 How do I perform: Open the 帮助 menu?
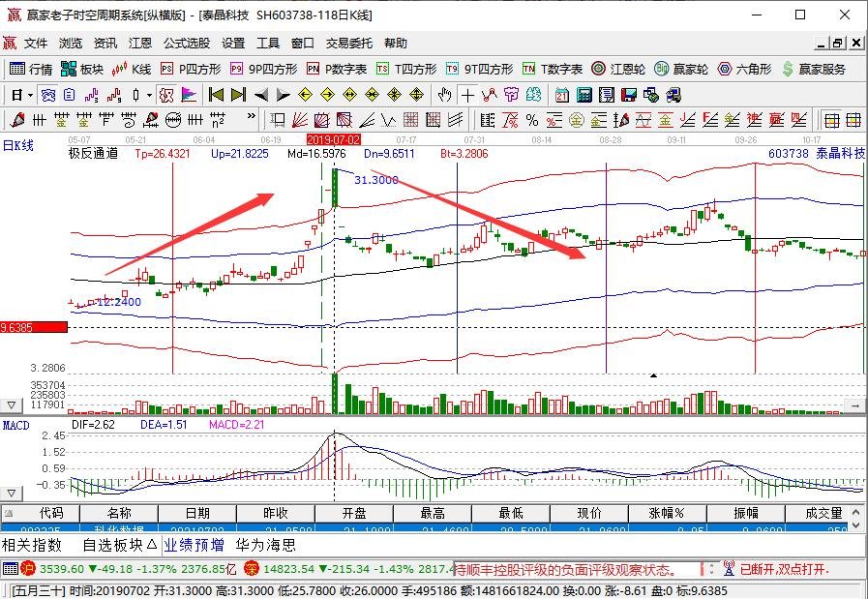pos(396,44)
